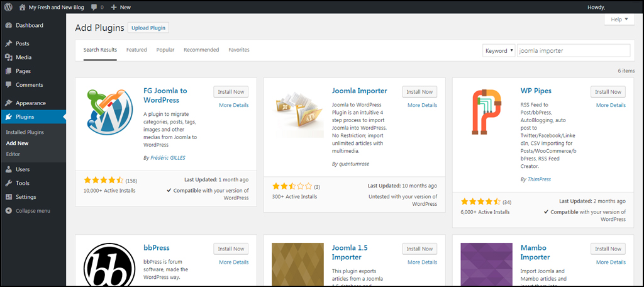The width and height of the screenshot is (644, 287).
Task: Switch to Featured tab
Action: click(136, 50)
